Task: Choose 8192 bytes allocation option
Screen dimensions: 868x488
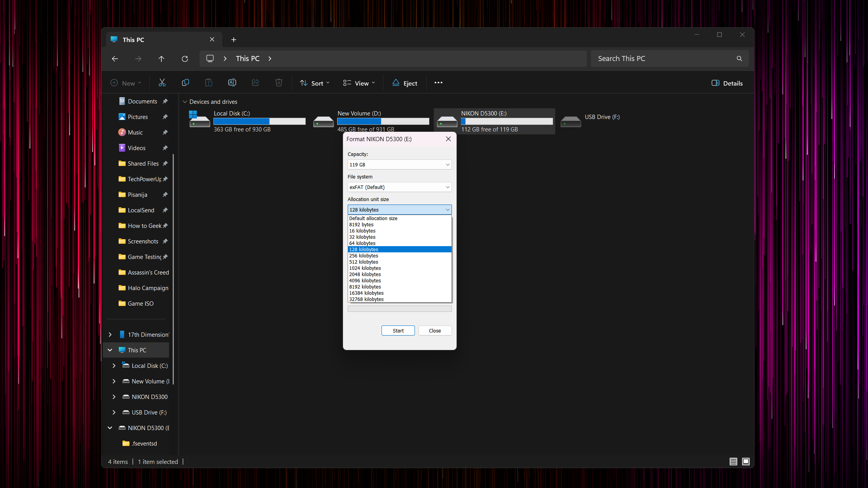Action: click(x=399, y=225)
